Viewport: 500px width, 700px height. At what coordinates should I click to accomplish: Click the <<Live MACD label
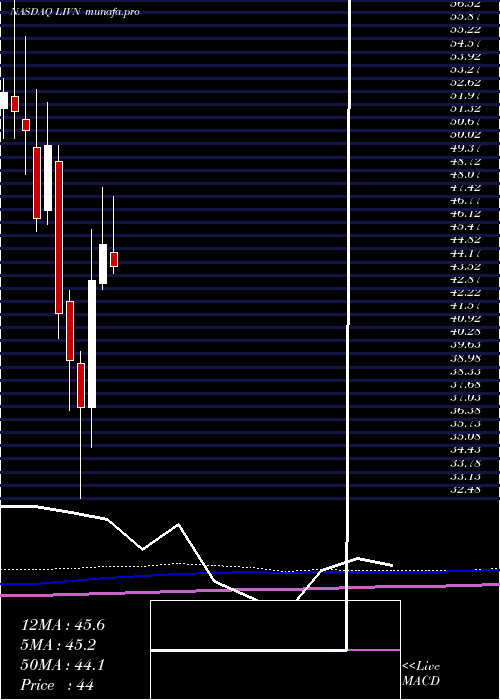421,674
